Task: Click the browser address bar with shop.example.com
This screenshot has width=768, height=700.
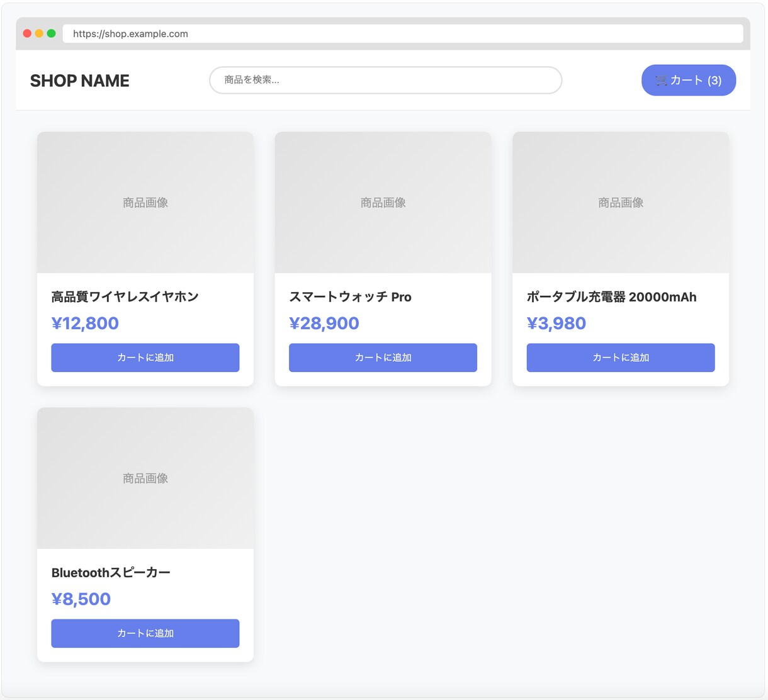Action: click(403, 33)
